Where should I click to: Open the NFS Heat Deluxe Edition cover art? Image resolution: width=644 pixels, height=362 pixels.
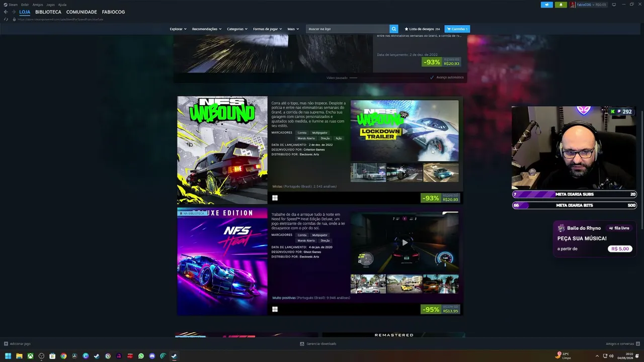click(222, 261)
